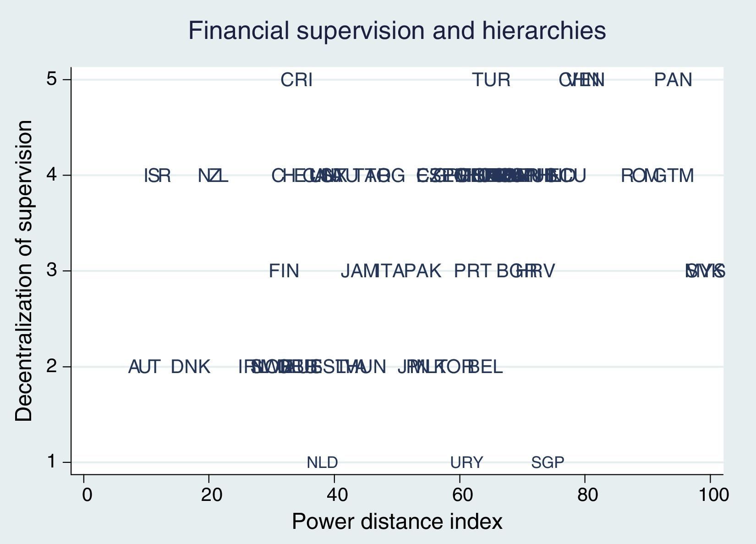
Task: Click the ISR data label
Action: tap(157, 176)
